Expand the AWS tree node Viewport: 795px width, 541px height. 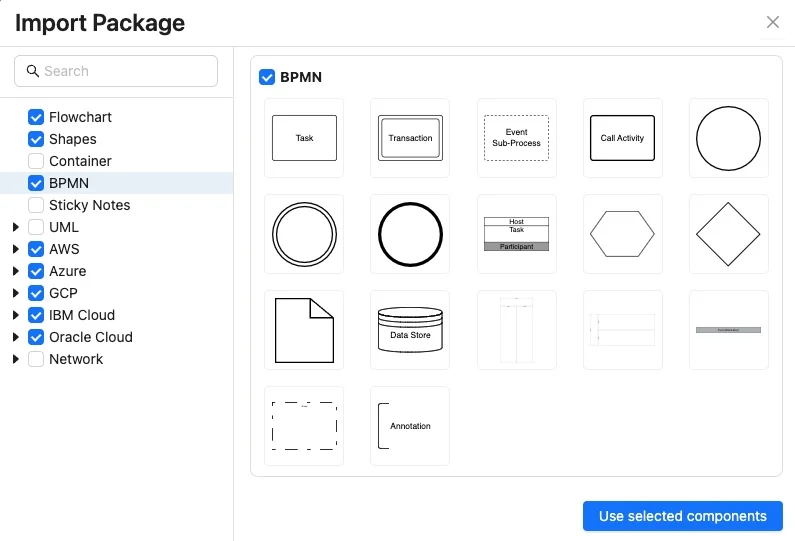16,249
